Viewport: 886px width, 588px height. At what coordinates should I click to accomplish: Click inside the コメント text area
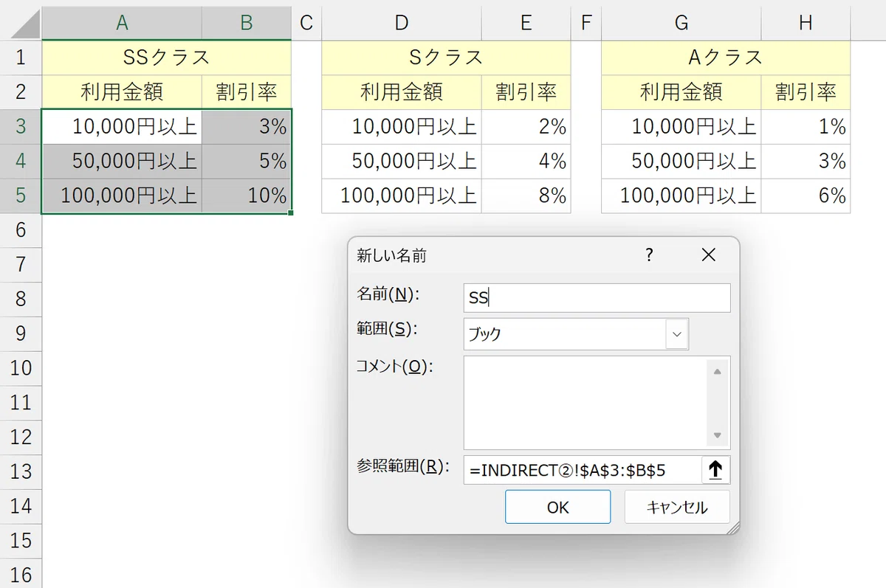pyautogui.click(x=587, y=403)
